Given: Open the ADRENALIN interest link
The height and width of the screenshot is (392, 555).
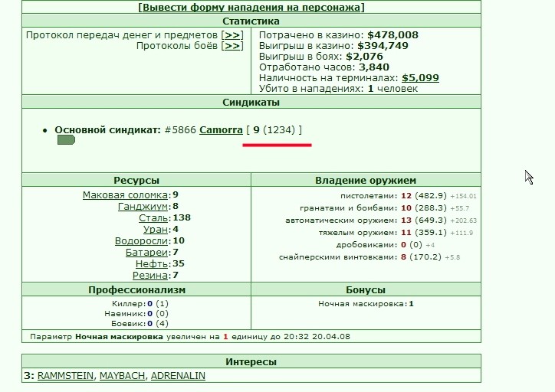Looking at the screenshot, I should click(178, 375).
